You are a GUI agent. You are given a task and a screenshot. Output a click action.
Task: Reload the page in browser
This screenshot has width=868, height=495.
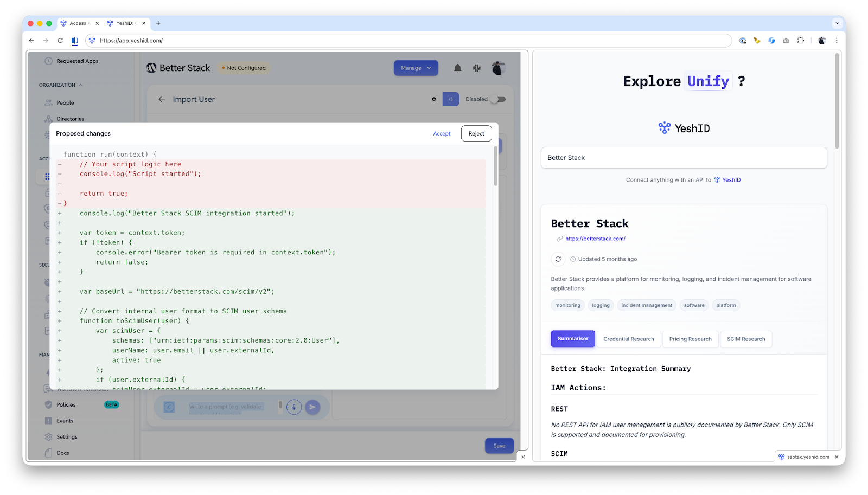click(60, 40)
